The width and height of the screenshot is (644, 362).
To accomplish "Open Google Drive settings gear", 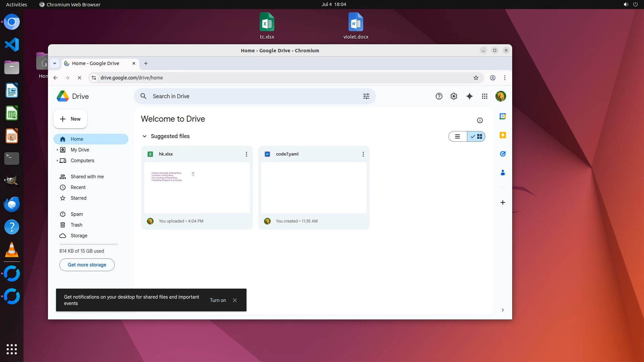I will (x=453, y=96).
